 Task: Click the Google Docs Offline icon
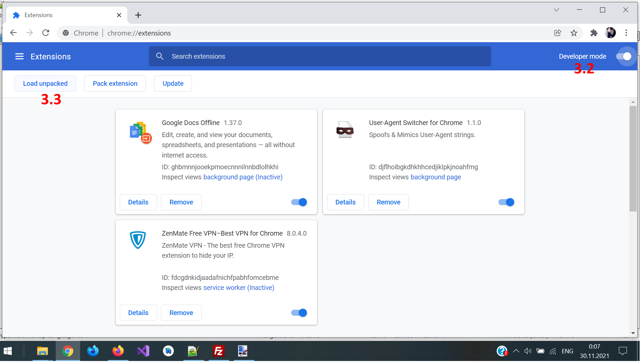[x=141, y=132]
